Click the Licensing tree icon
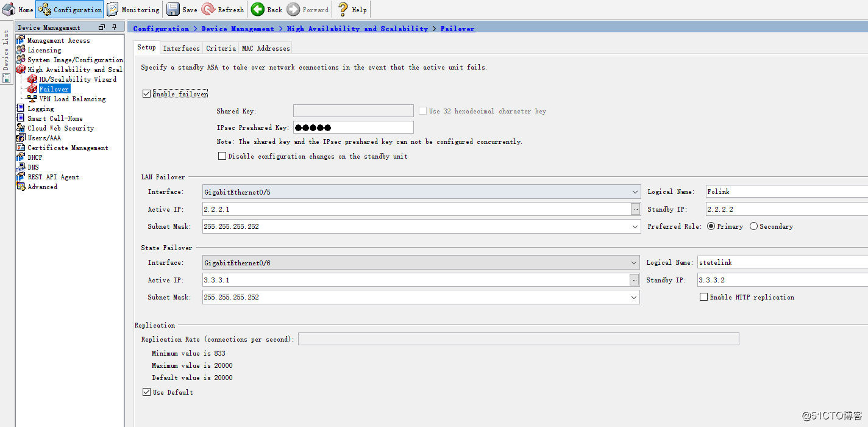Viewport: 868px width, 427px height. [x=21, y=50]
